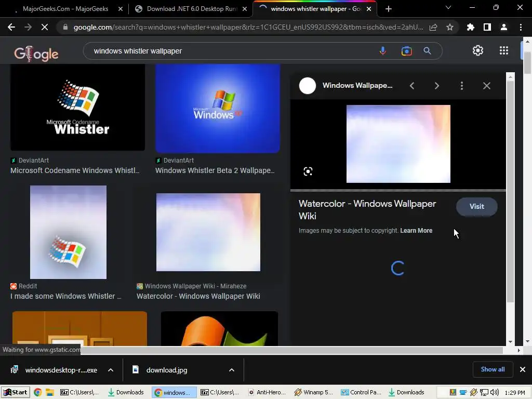Close the image preview panel
The width and height of the screenshot is (532, 399).
coord(486,86)
